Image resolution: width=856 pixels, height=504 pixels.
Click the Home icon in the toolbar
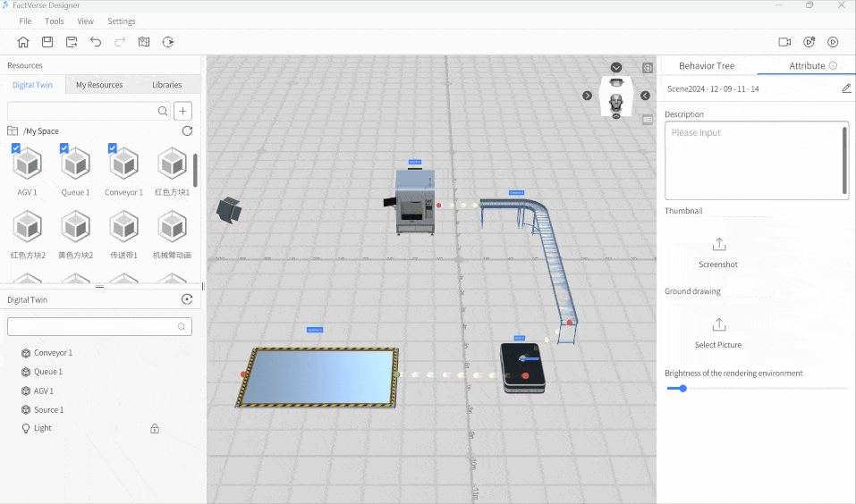23,42
